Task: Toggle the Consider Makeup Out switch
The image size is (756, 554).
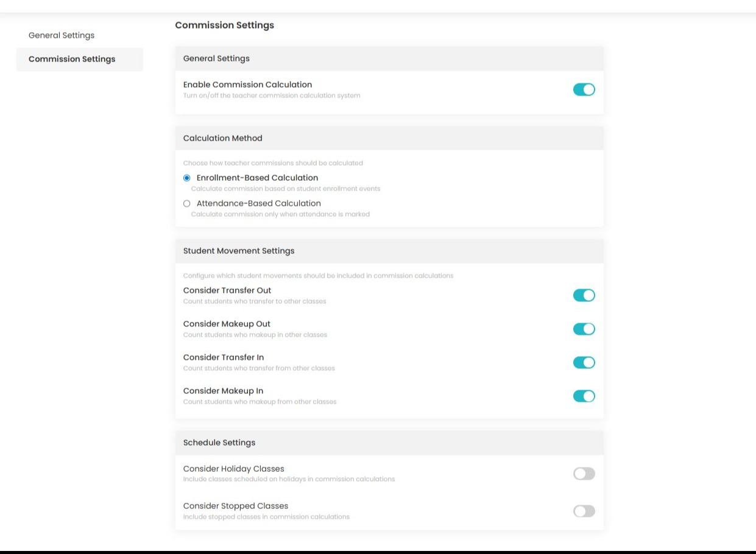Action: click(x=584, y=329)
